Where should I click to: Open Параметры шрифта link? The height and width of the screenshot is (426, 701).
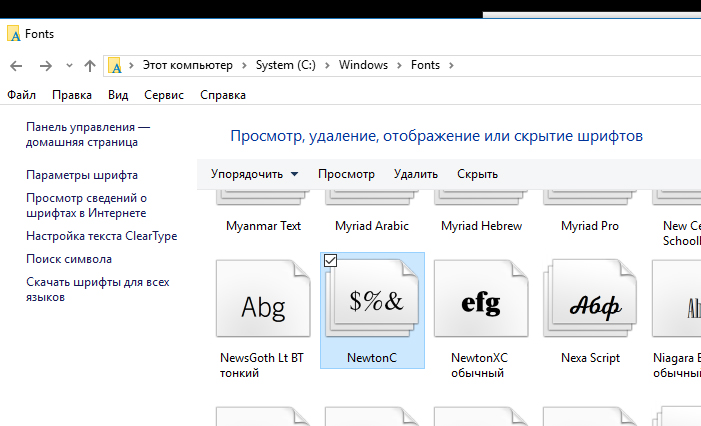(x=82, y=175)
